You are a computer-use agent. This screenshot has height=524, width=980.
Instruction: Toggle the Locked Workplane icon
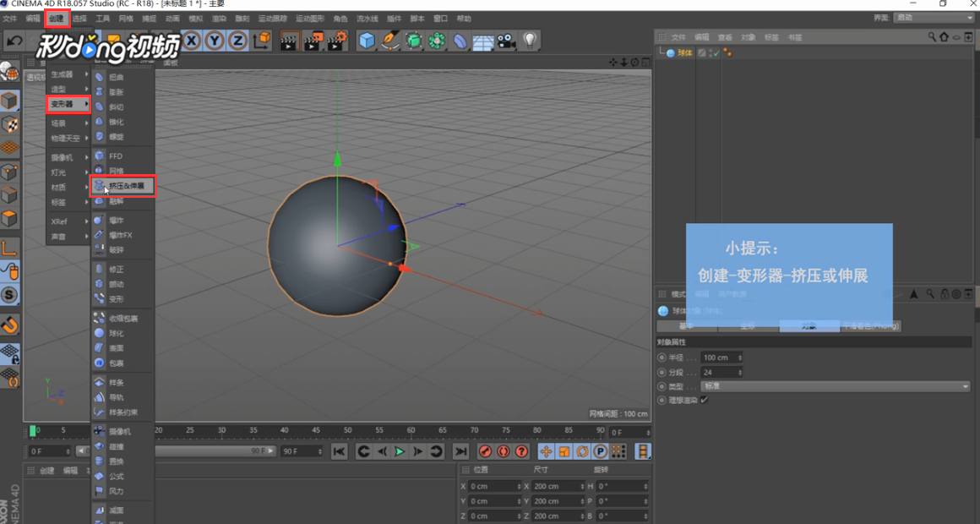tap(9, 354)
